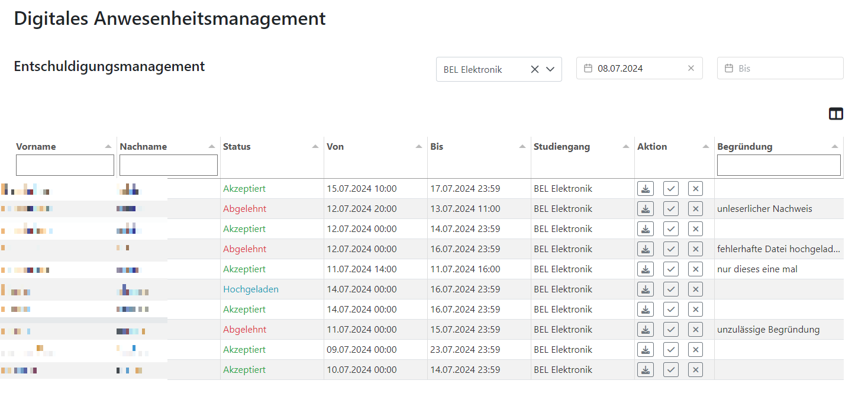Download file for the 09.07.2024 00:00 row

pos(646,350)
